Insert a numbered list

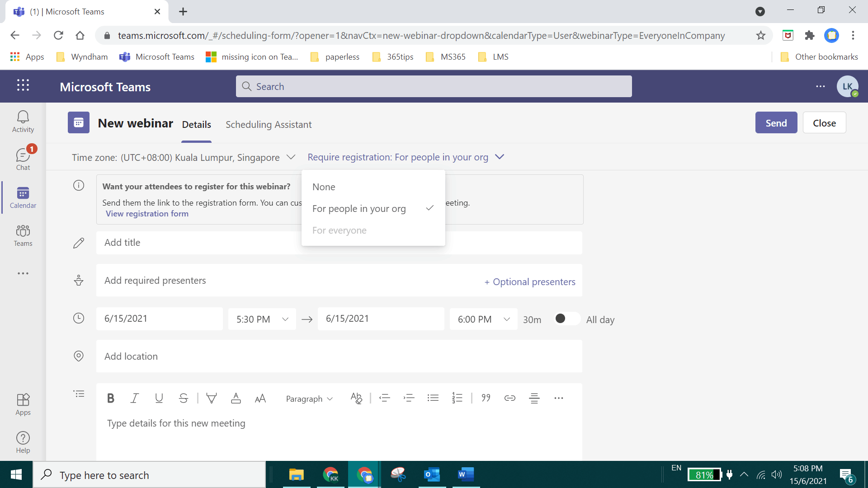[x=457, y=398]
